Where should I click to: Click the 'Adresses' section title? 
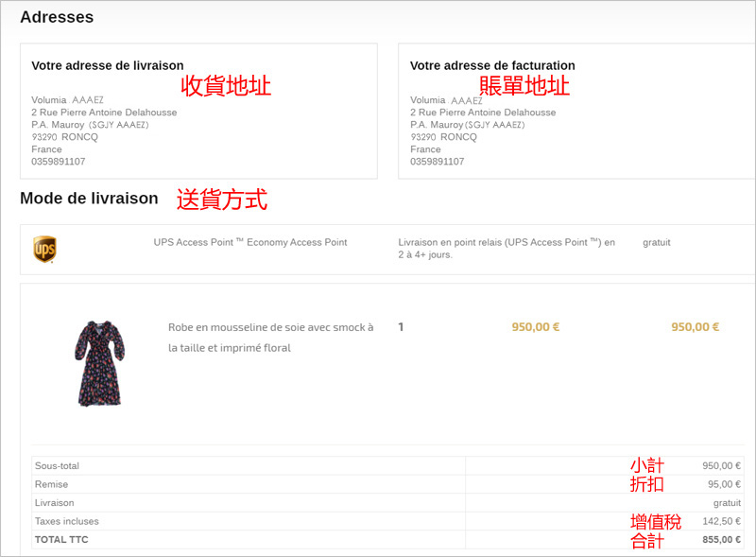point(57,17)
